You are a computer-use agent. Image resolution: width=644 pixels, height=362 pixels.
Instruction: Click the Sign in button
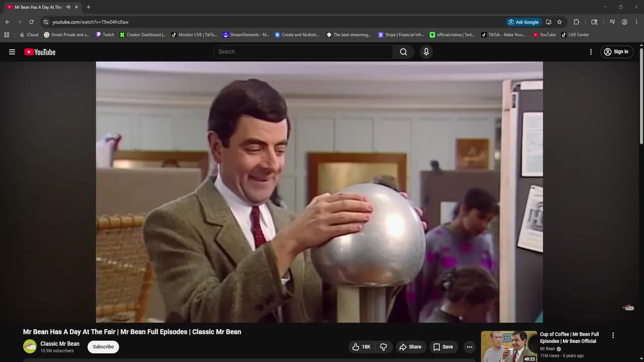616,52
